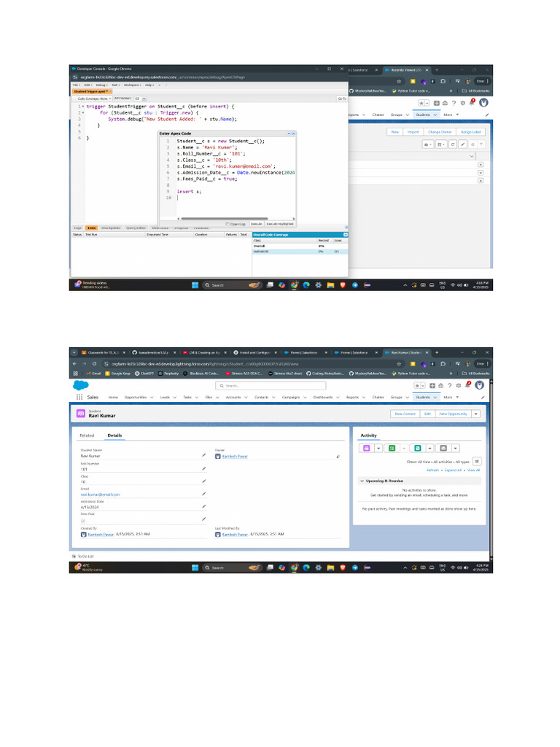Click horizontal scrollbar in Enter Apex Code dialog
The width and height of the screenshot is (560, 747).
225,219
